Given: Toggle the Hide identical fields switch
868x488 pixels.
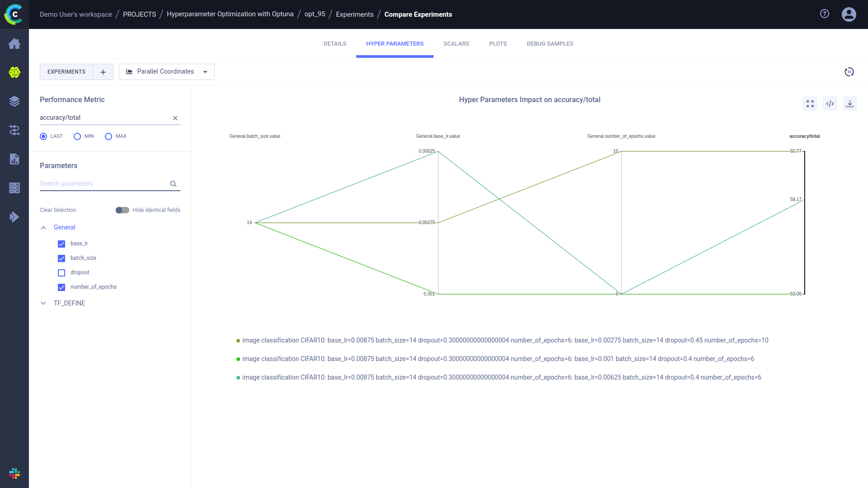Looking at the screenshot, I should pyautogui.click(x=122, y=210).
